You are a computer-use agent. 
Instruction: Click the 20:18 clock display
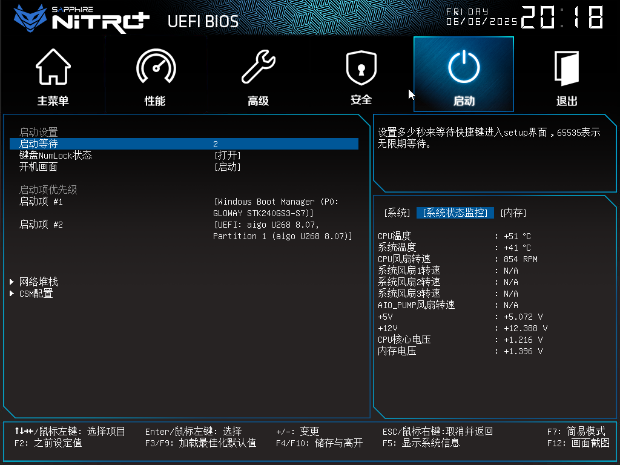(562, 17)
